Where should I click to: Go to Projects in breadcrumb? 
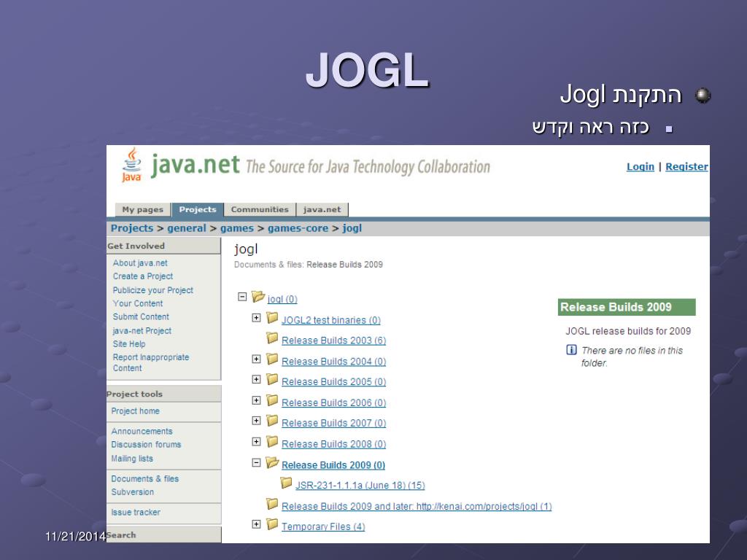click(132, 228)
